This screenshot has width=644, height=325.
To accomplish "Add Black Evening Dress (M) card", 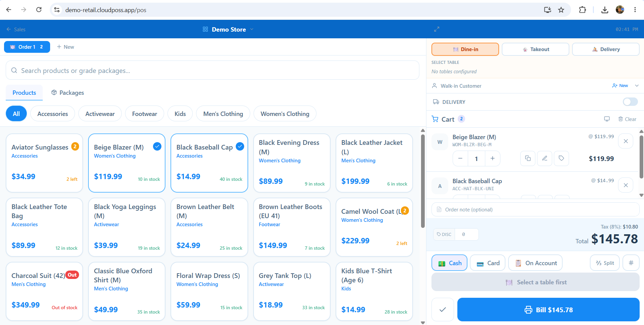I will click(x=292, y=163).
